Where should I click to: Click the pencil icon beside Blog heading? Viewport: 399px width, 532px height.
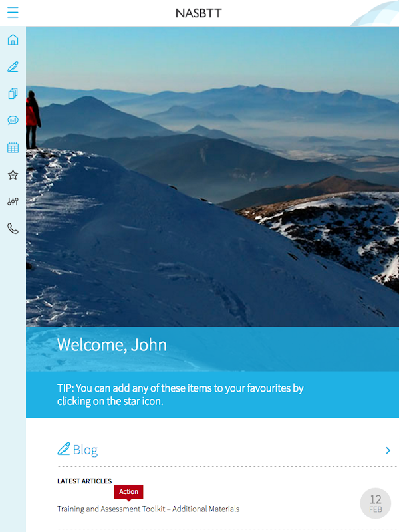point(64,448)
